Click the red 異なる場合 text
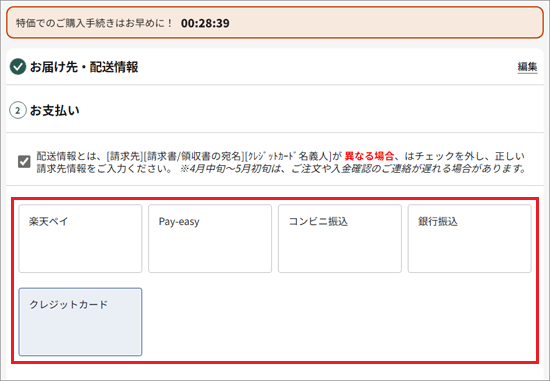550x381 pixels. tap(369, 156)
